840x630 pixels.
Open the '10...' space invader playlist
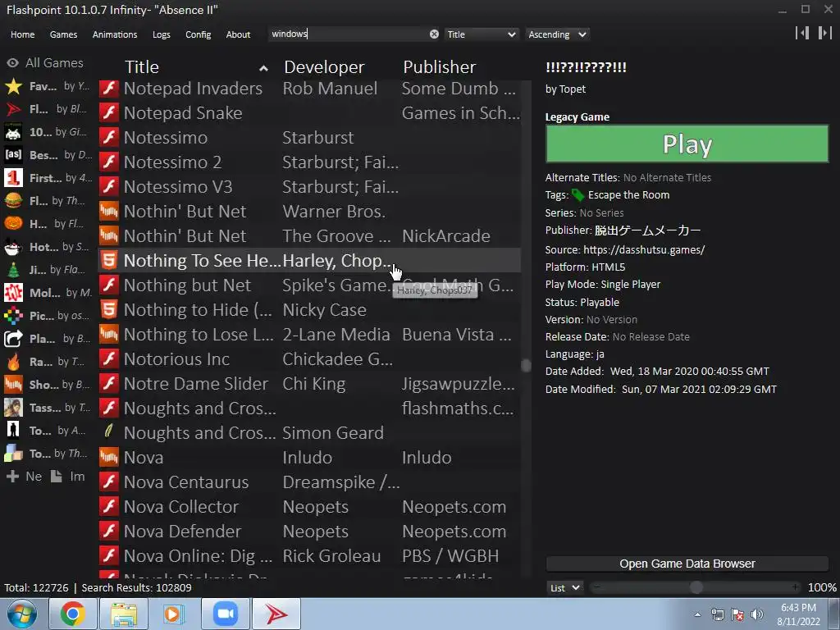47,132
